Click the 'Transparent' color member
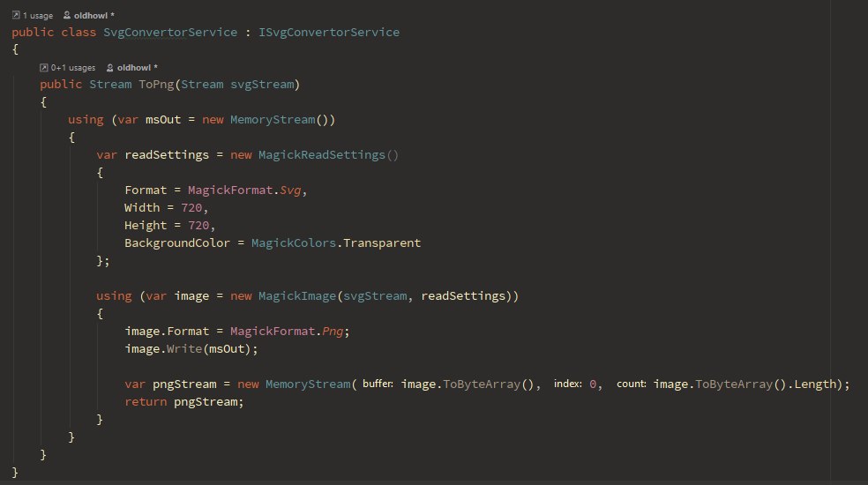The image size is (868, 485). (x=382, y=243)
